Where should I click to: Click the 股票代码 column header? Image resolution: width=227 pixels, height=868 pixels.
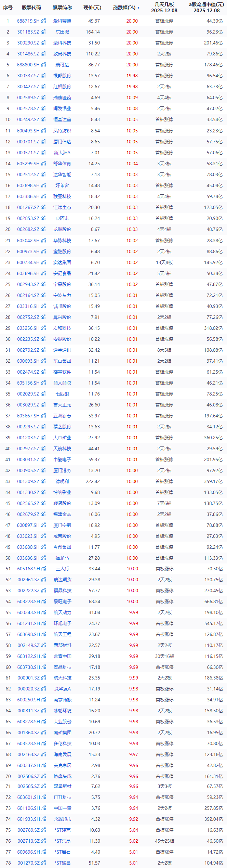[31, 8]
